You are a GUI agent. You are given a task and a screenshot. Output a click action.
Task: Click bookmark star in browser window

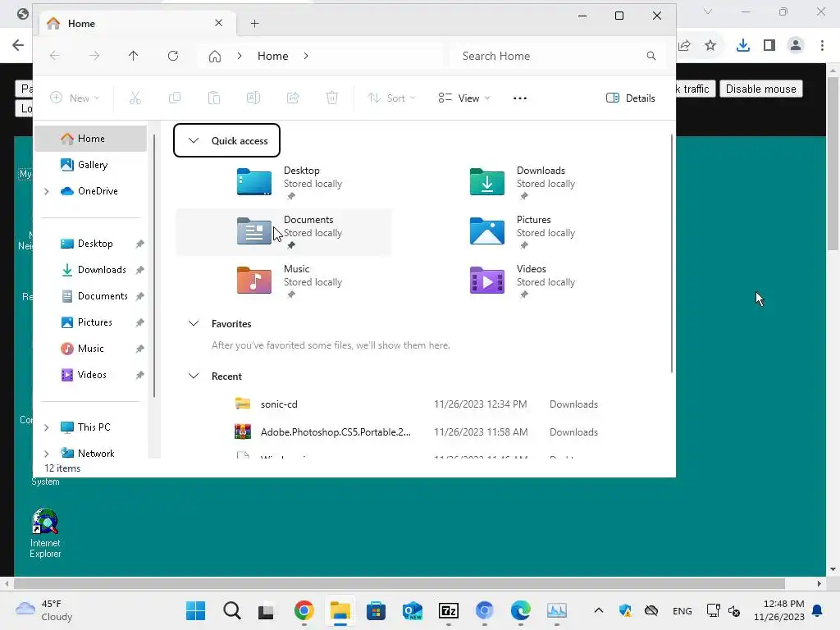(x=710, y=46)
